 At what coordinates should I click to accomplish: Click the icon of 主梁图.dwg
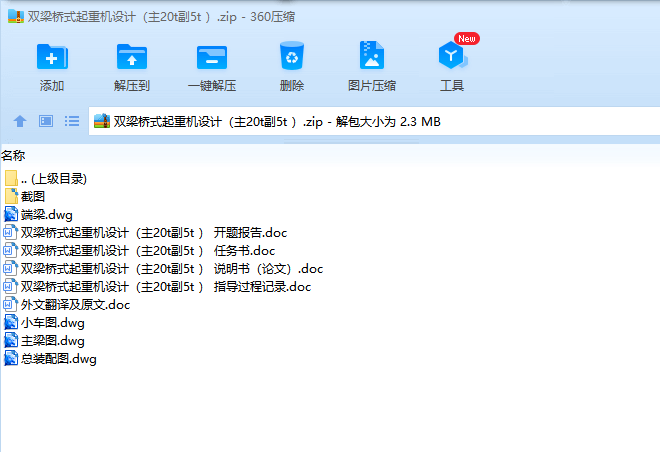pyautogui.click(x=11, y=340)
